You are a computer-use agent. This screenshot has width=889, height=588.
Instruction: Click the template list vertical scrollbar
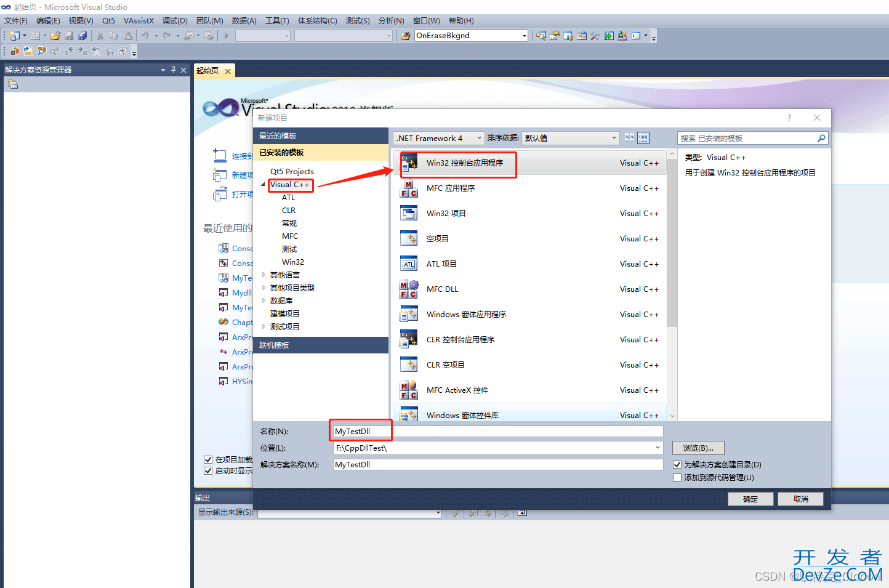coord(672,286)
